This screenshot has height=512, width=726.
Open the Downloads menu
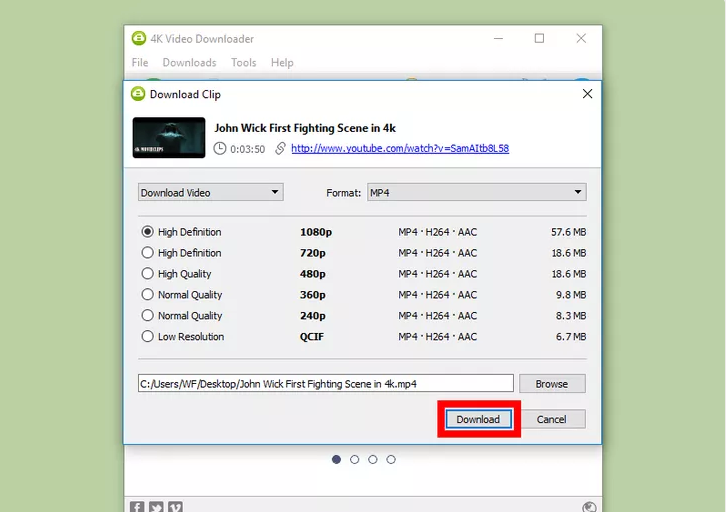[189, 62]
